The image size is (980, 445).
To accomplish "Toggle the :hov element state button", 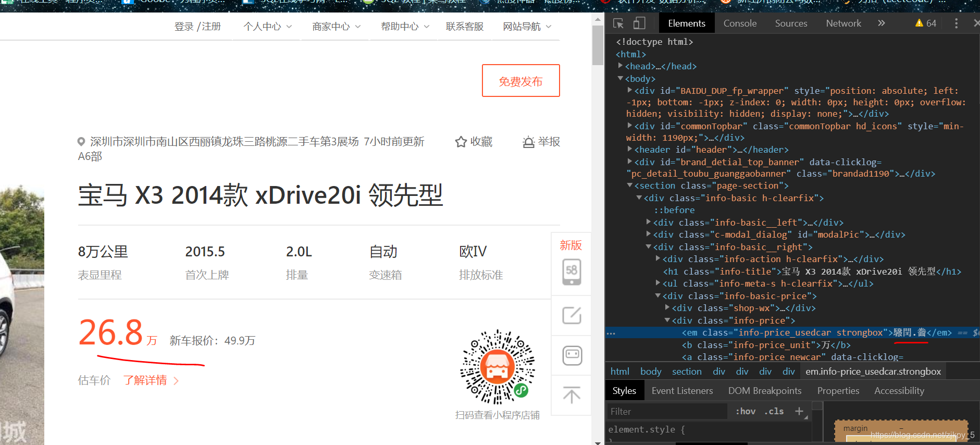I will [x=746, y=411].
